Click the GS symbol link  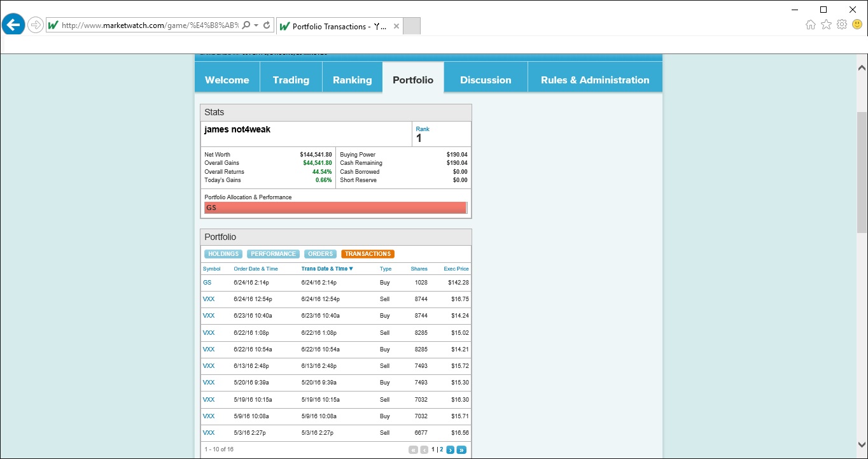[x=207, y=283]
